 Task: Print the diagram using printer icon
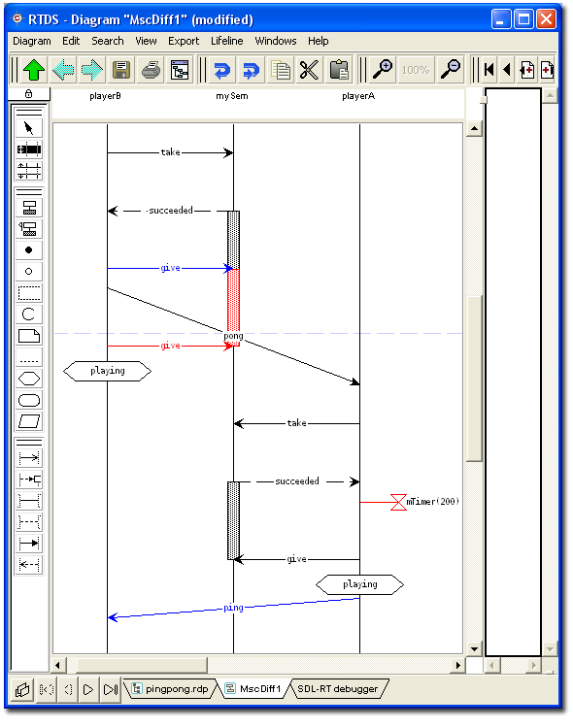click(x=151, y=71)
